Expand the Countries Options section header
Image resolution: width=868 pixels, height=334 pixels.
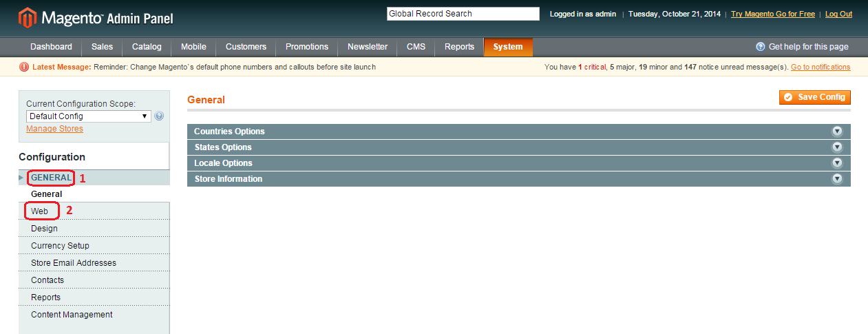pos(519,132)
